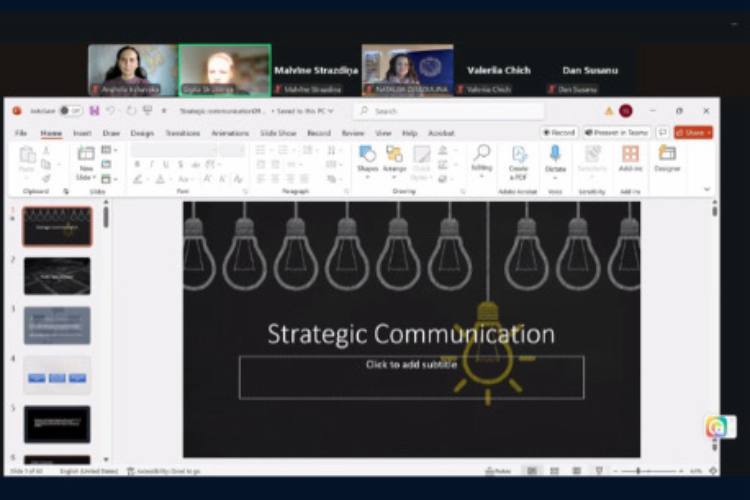Click the Shapes gallery icon
Screen dimensions: 750x500
point(367,157)
